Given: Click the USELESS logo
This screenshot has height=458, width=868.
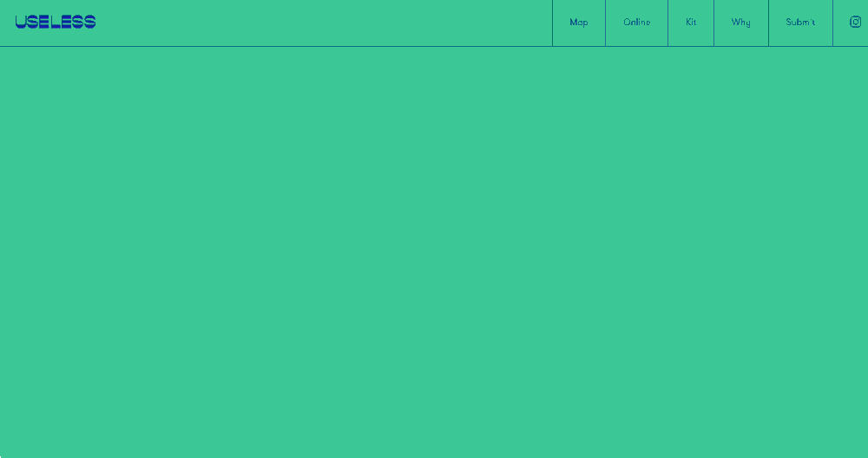Looking at the screenshot, I should pyautogui.click(x=56, y=22).
